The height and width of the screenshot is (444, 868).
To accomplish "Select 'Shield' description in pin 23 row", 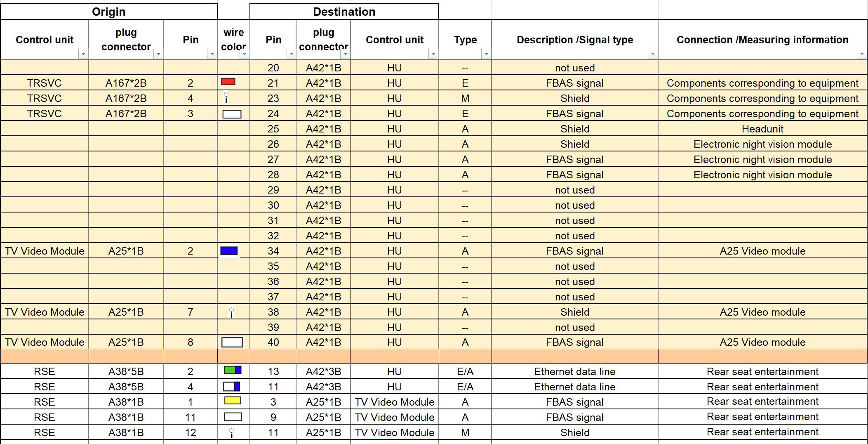I will (x=575, y=98).
